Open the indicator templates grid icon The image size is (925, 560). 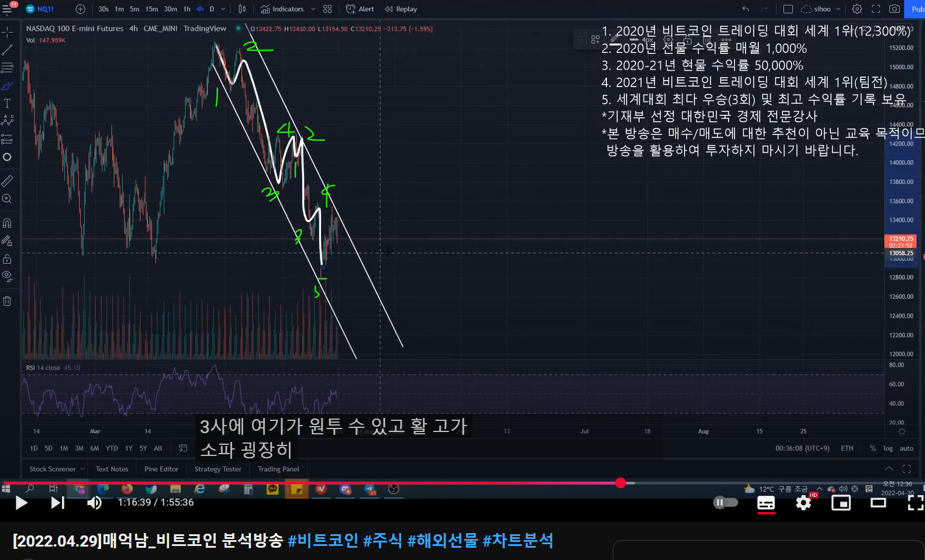(x=327, y=9)
